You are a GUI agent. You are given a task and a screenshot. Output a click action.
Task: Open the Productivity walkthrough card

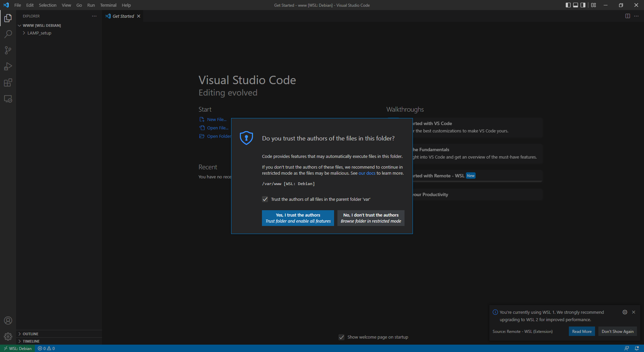pyautogui.click(x=477, y=195)
